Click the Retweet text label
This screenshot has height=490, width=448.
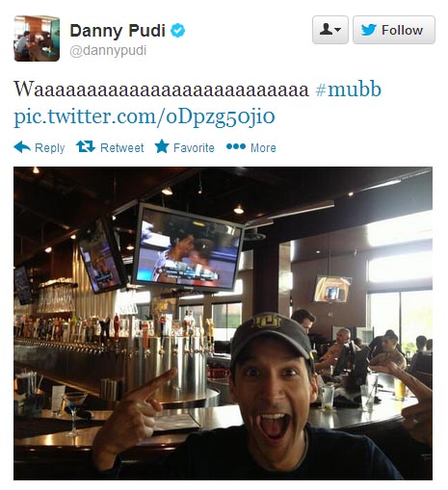122,147
